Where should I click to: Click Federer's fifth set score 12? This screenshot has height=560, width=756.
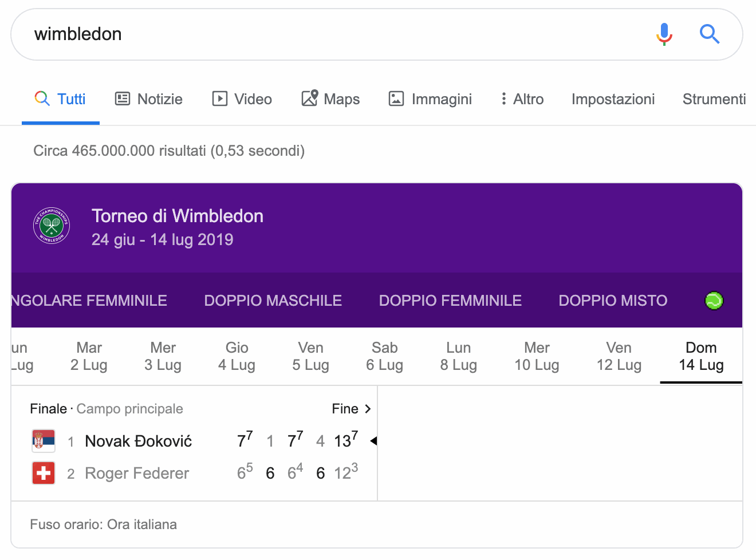click(x=345, y=471)
